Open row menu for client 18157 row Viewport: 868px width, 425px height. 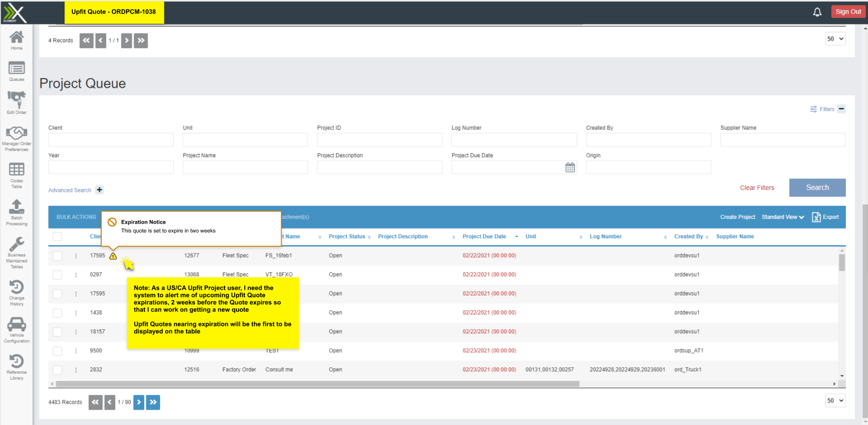click(76, 332)
